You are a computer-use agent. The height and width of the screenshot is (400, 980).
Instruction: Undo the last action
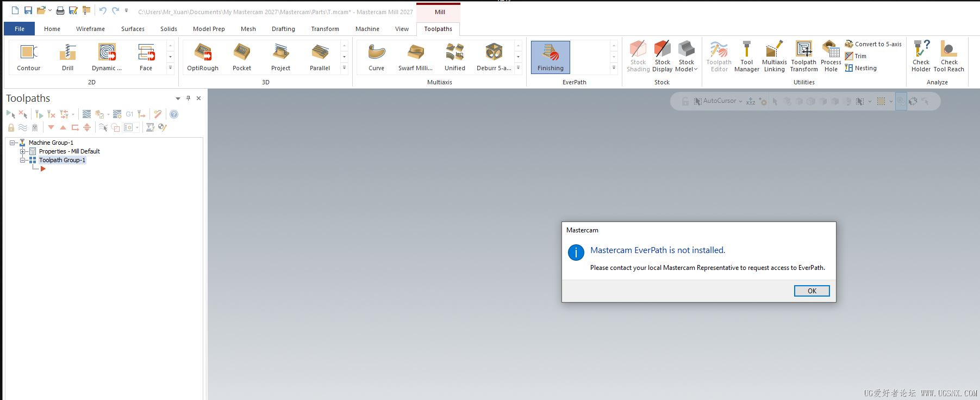(103, 10)
